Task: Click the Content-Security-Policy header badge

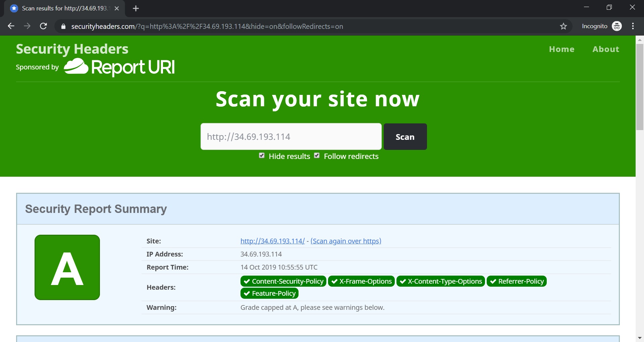Action: (283, 281)
